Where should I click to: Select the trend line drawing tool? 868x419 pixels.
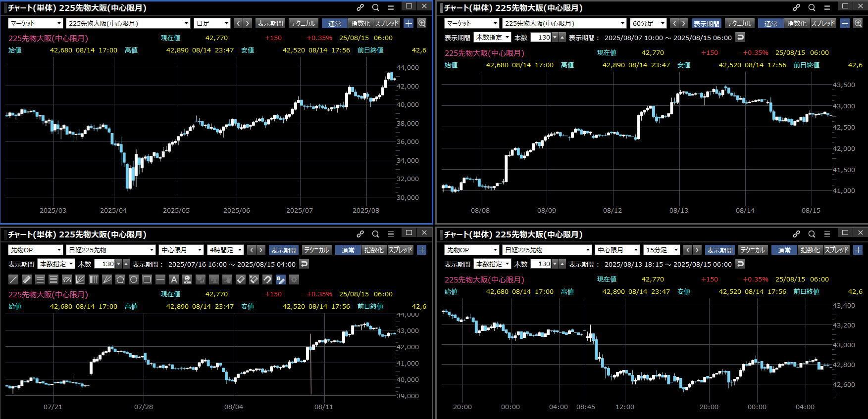pos(13,279)
